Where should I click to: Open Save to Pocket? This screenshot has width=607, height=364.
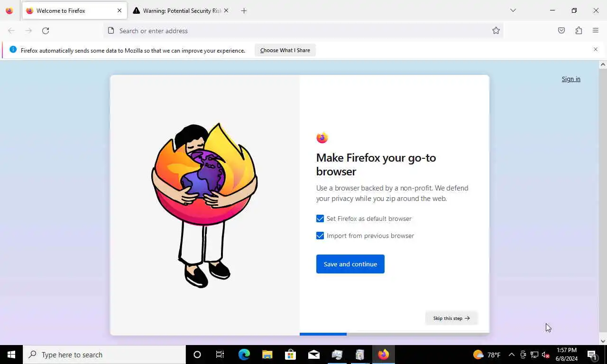(561, 31)
